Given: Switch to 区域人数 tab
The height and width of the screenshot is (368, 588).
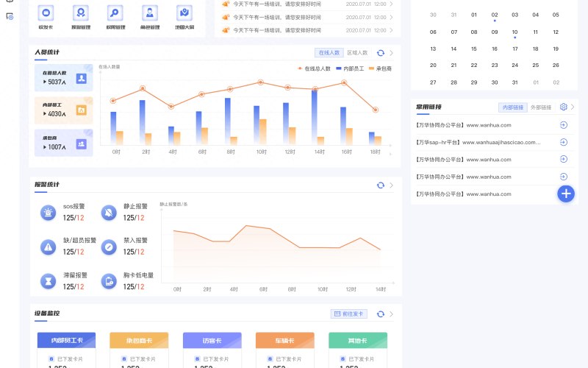Looking at the screenshot, I should coord(357,53).
